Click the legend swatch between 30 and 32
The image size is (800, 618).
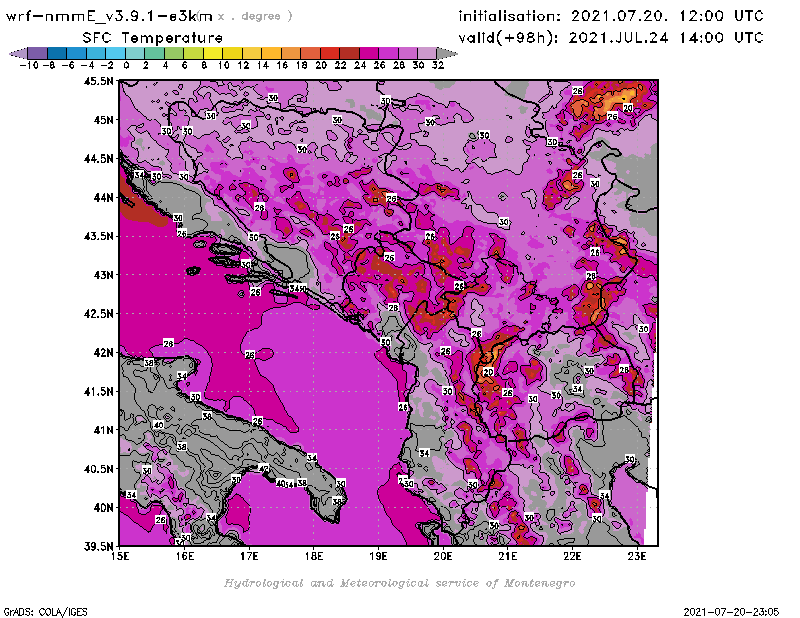427,53
